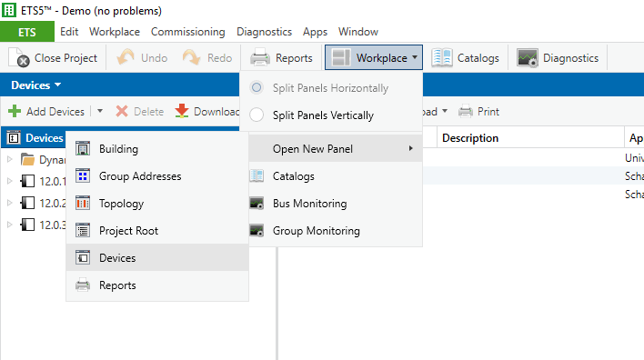
Task: Click the Diagnostics monitor icon
Action: point(528,57)
